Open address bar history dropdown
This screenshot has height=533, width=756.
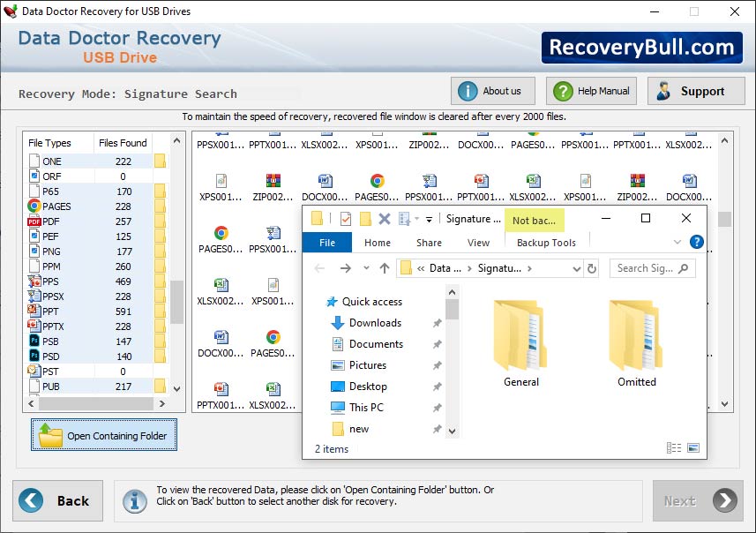[576, 268]
